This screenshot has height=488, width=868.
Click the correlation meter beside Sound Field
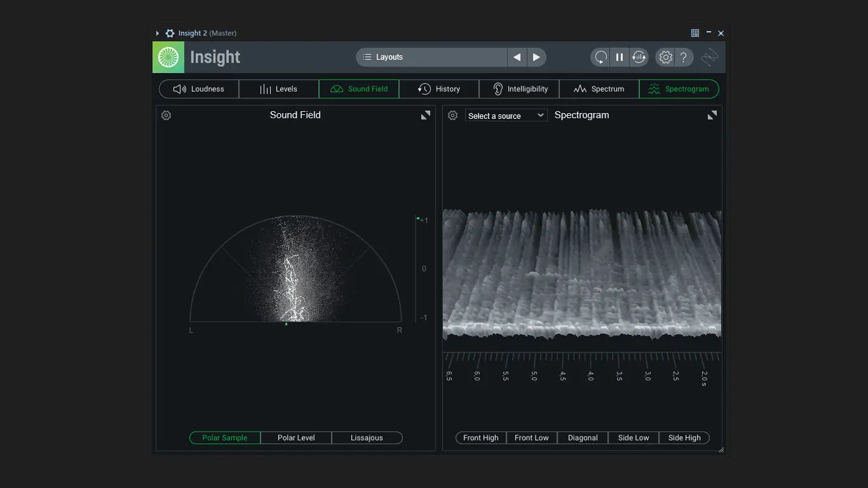pyautogui.click(x=417, y=269)
